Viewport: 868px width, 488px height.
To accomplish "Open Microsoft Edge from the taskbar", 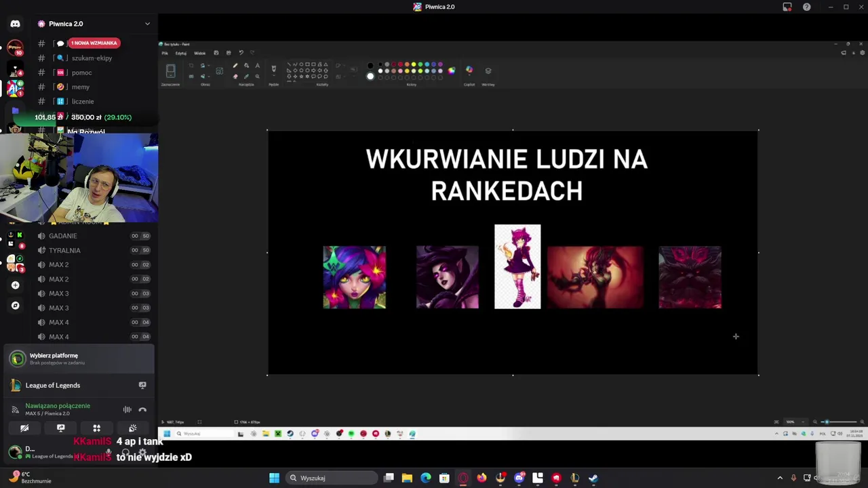I will click(x=425, y=478).
